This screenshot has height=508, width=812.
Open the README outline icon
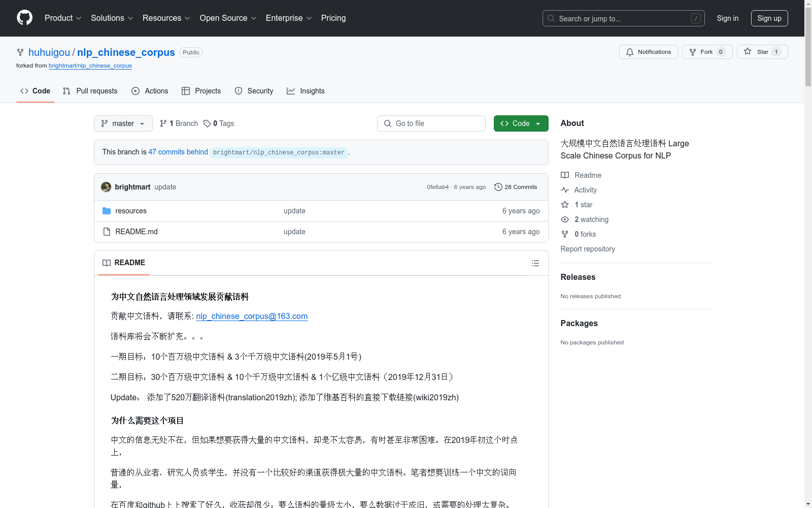click(535, 263)
